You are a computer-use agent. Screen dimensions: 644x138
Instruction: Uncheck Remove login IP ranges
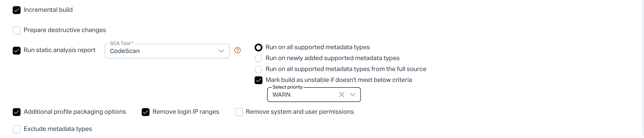(145, 112)
